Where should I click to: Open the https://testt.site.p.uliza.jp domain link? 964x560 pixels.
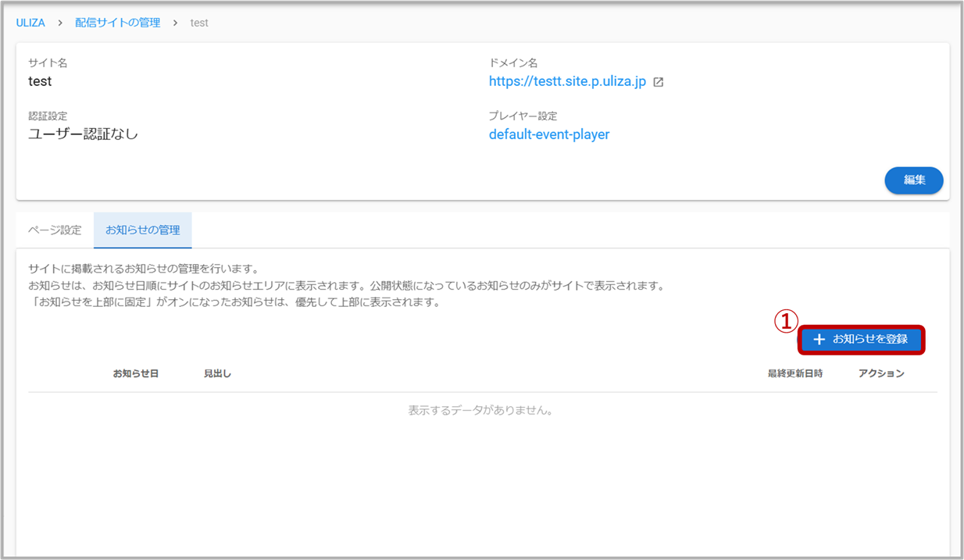[x=567, y=81]
